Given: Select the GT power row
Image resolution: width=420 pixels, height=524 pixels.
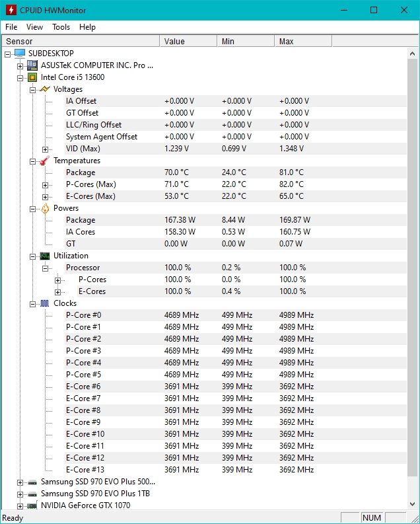Looking at the screenshot, I should pos(236,244).
